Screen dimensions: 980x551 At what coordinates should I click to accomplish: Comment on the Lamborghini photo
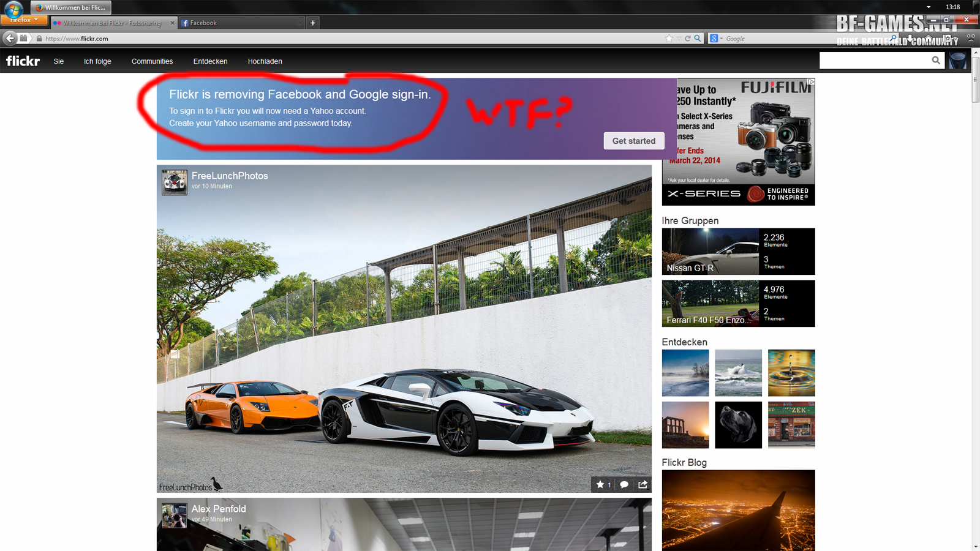click(624, 484)
